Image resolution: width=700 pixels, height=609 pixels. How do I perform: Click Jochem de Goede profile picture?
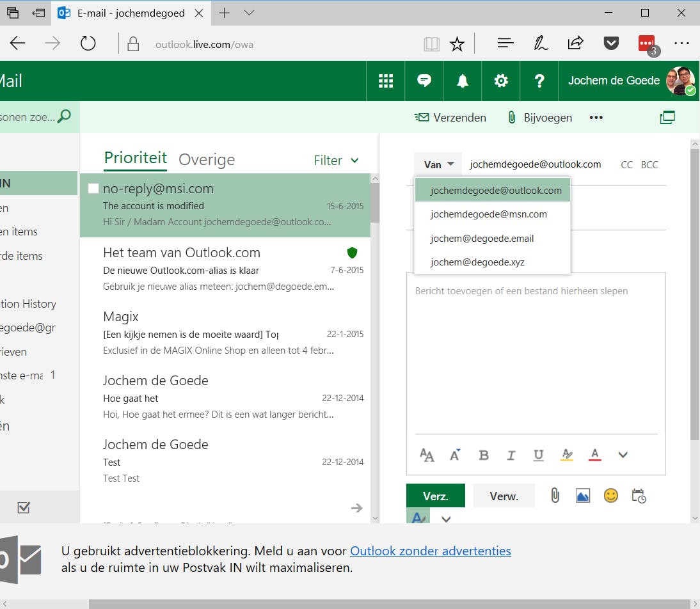coord(680,81)
